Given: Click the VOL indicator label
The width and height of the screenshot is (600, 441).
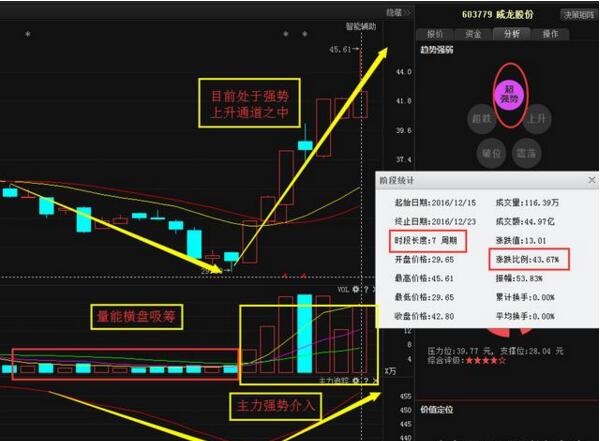Looking at the screenshot, I should point(343,289).
